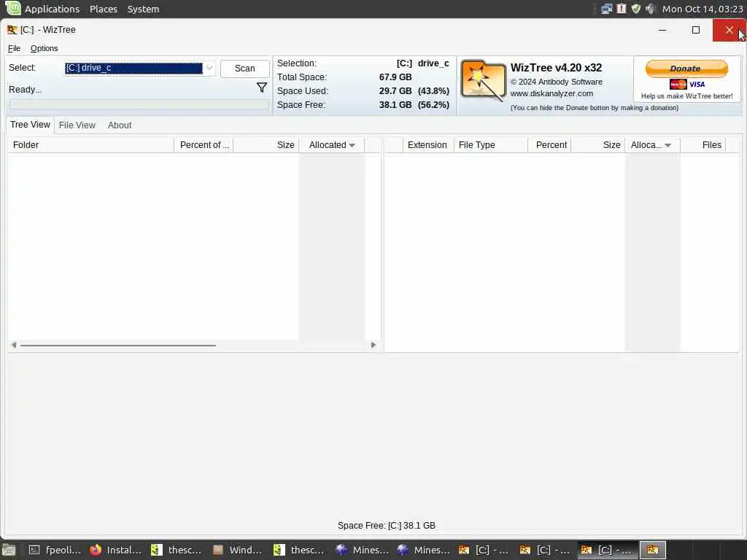Open the network connections tray icon
This screenshot has width=747, height=560.
pyautogui.click(x=606, y=9)
